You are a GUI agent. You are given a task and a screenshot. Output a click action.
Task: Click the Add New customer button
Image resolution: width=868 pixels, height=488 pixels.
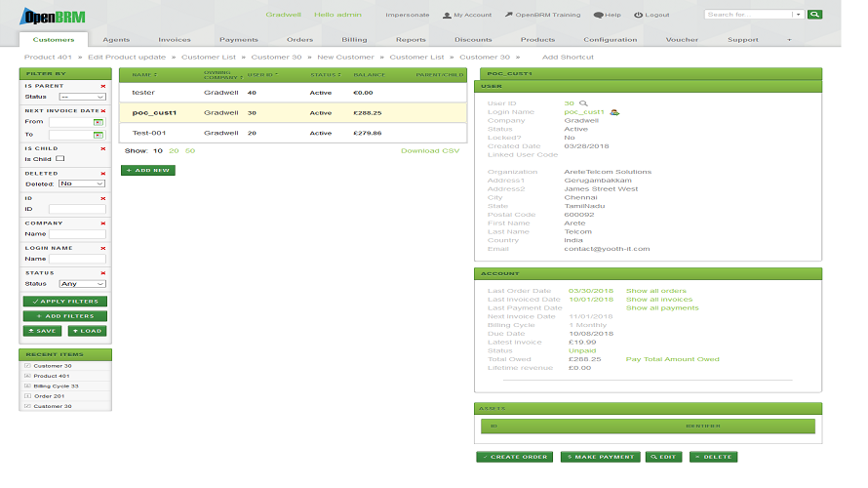coord(148,171)
